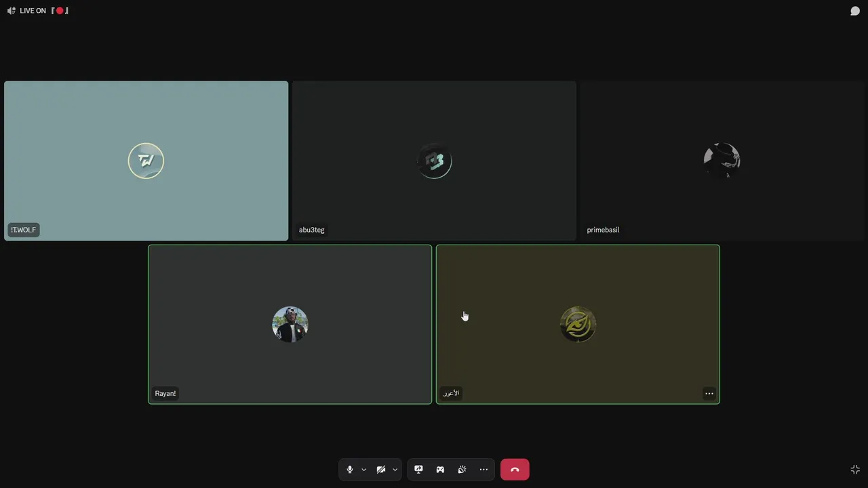Open the LIVE ON channel title
Viewport: 868px width, 488px height.
point(44,11)
